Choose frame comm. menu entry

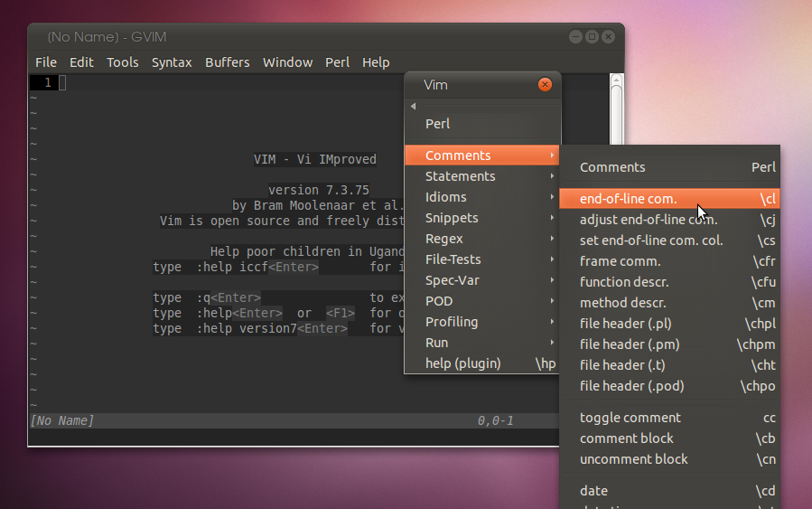pyautogui.click(x=669, y=260)
